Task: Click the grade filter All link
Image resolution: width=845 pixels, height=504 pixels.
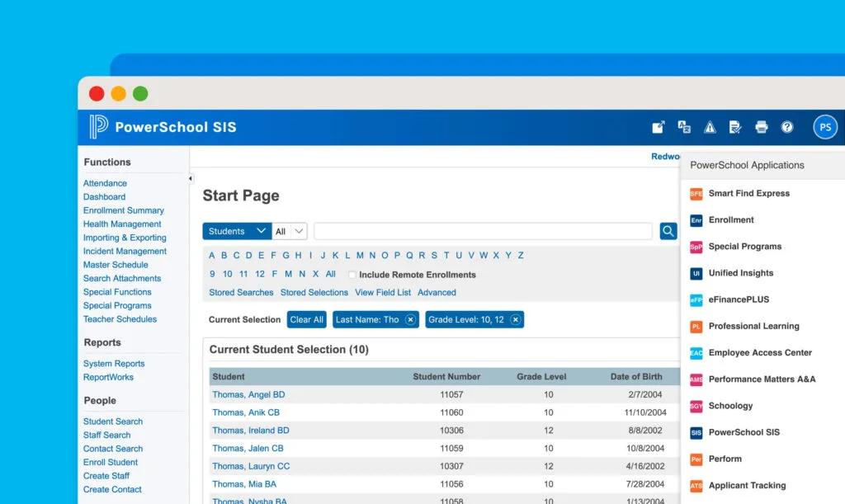Action: [x=330, y=274]
